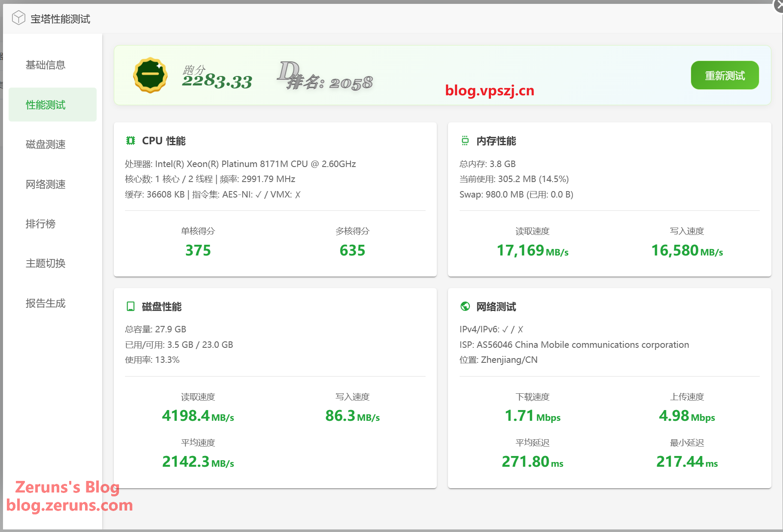The image size is (783, 532).
Task: Click the gold score badge icon
Action: click(150, 75)
